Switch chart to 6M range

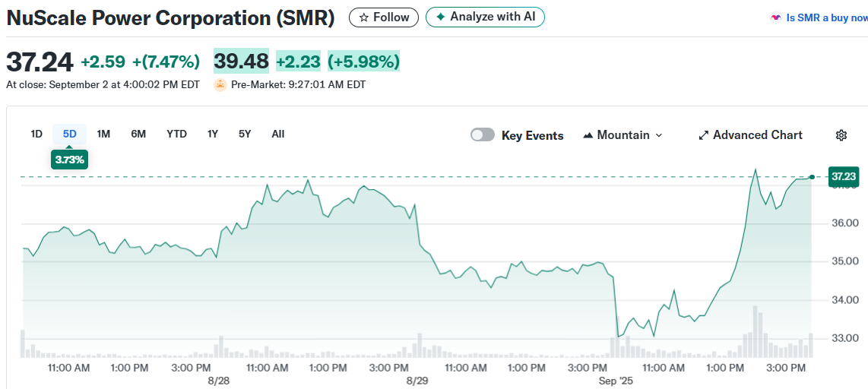click(x=138, y=134)
